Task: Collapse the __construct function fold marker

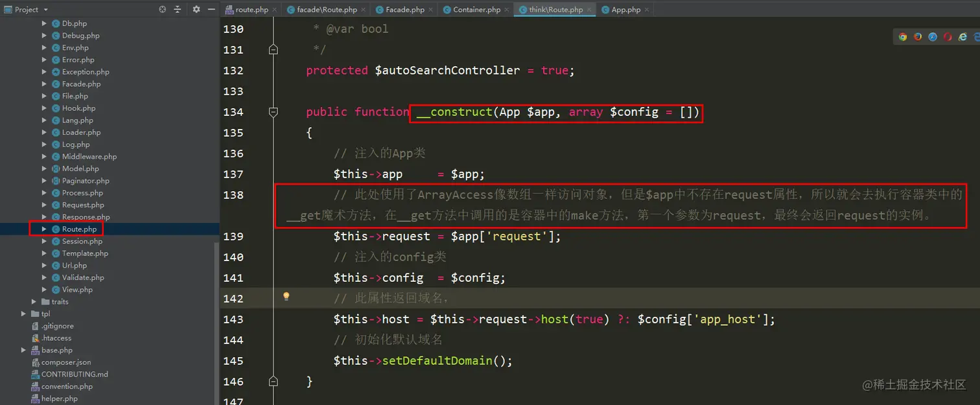Action: point(274,112)
